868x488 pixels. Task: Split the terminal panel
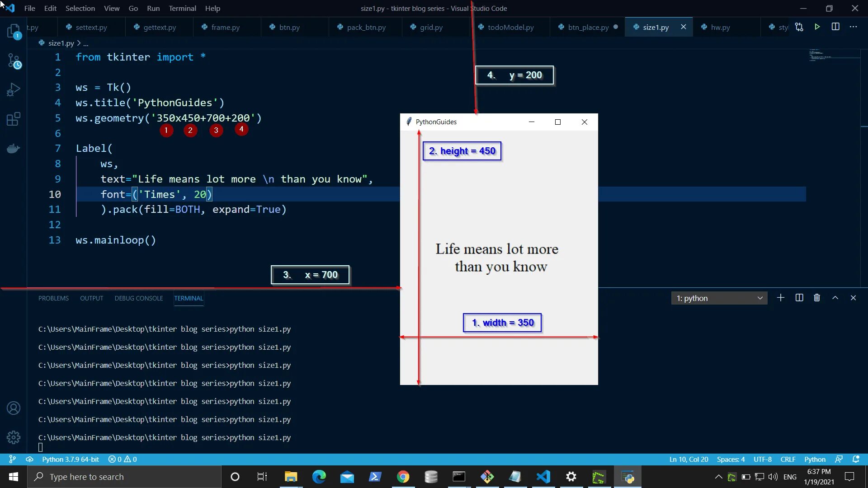click(799, 298)
